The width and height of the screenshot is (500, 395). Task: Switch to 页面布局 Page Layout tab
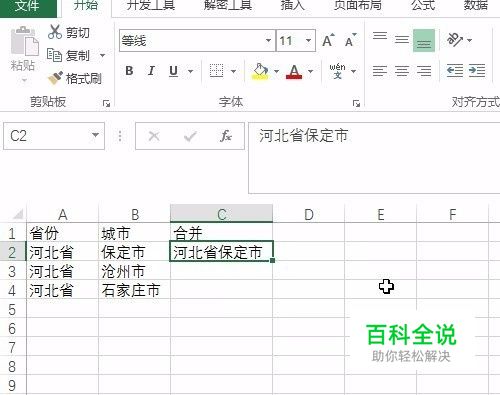pos(358,5)
